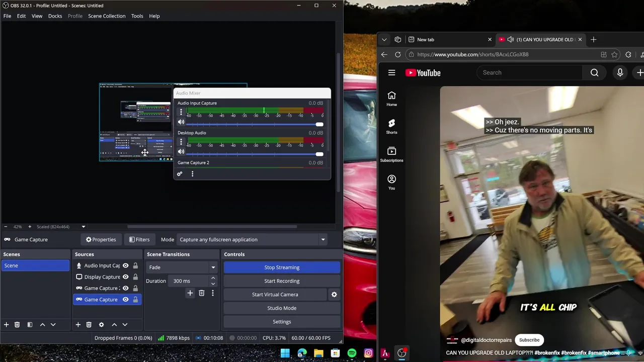Toggle visibility of Display Capture source
The width and height of the screenshot is (644, 362).
point(125,277)
